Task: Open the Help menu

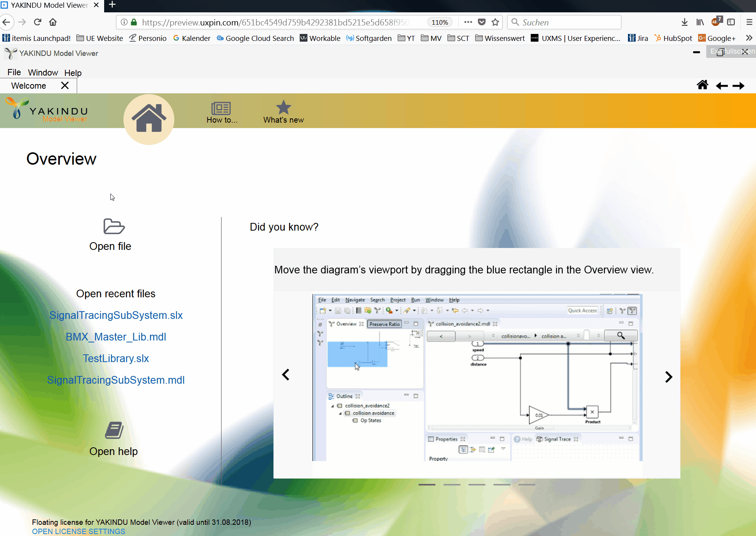Action: (x=73, y=72)
